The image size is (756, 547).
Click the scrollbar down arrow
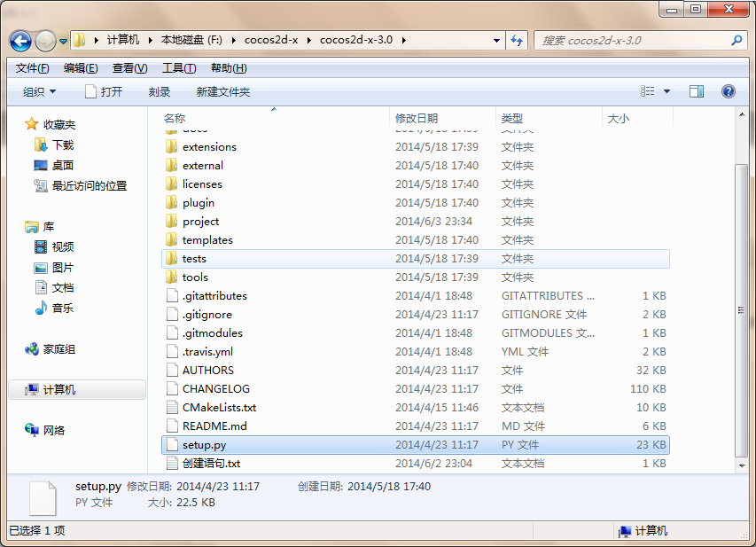[x=742, y=466]
